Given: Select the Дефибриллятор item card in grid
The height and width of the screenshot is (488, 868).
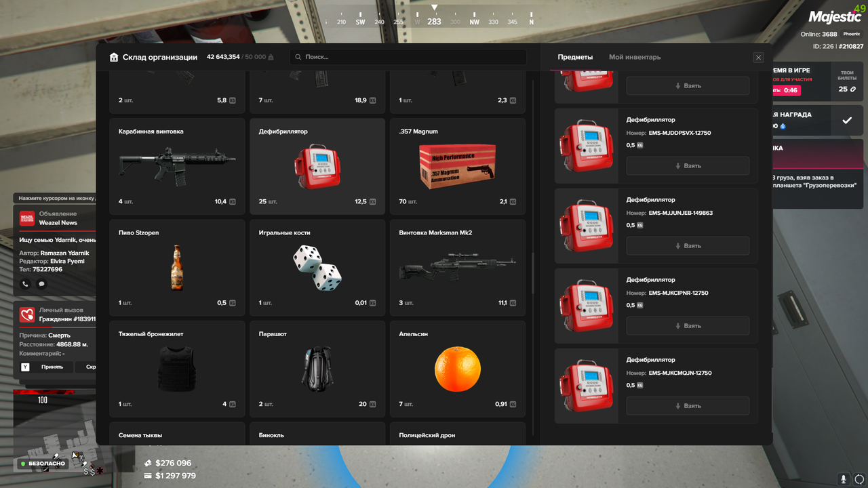Looking at the screenshot, I should pyautogui.click(x=317, y=166).
